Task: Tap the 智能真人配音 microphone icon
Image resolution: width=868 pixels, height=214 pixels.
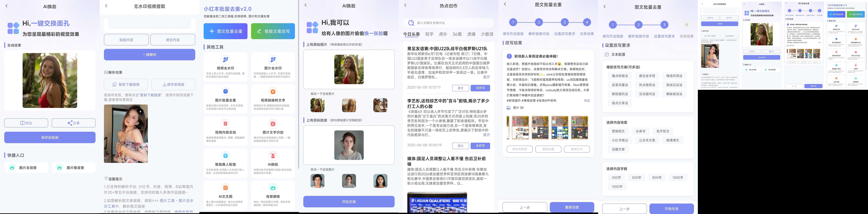Action: click(225, 156)
